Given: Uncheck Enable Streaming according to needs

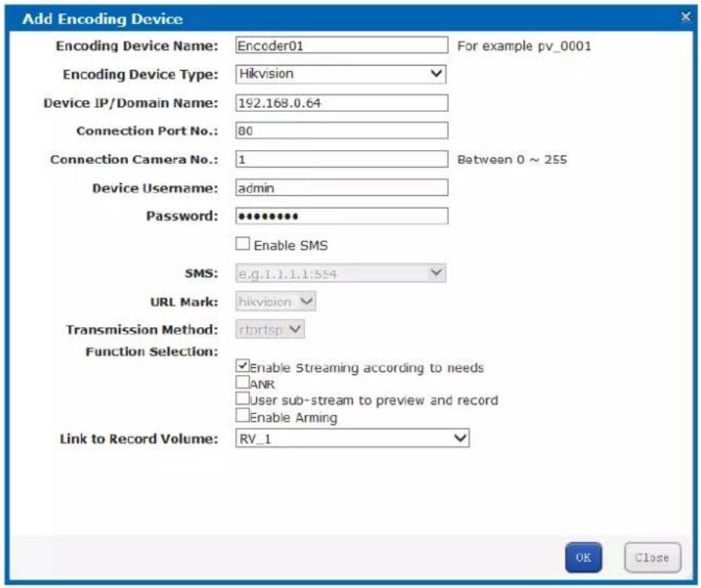Looking at the screenshot, I should click(x=242, y=365).
